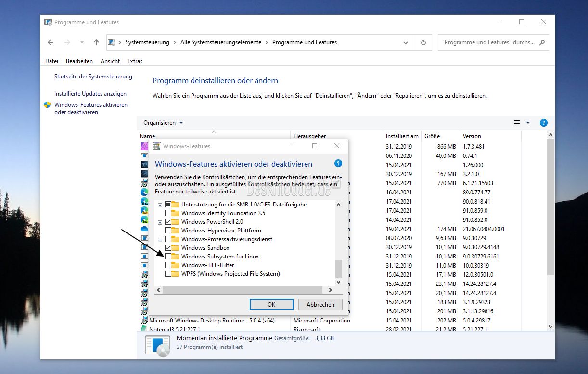Click the Programme und Features title bar icon
588x374 pixels.
tap(48, 22)
